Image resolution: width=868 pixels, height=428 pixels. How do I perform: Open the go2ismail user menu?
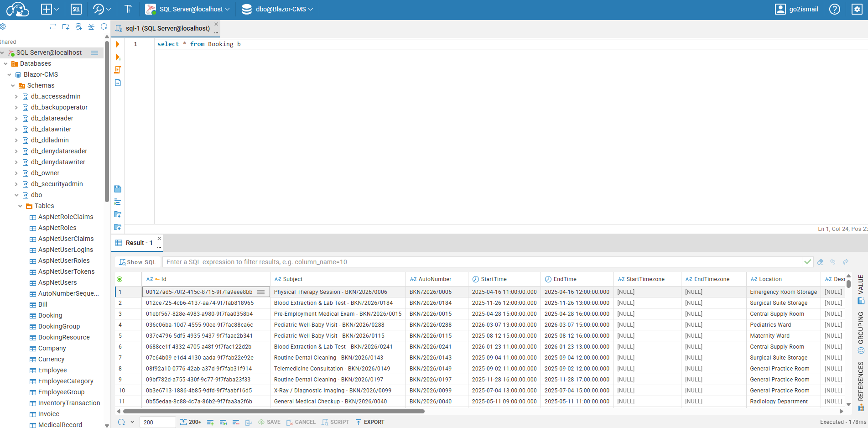[797, 9]
